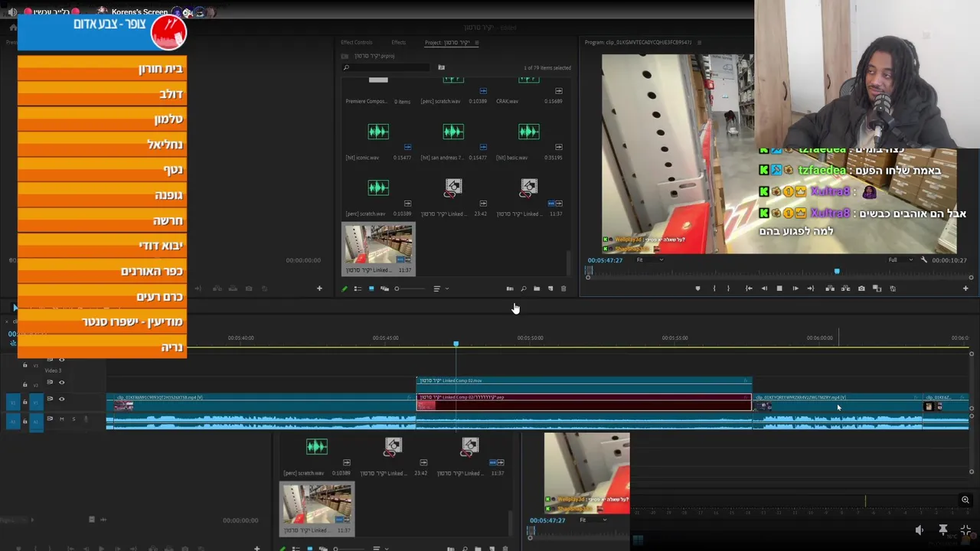Toggle V1 track targeting button
The image size is (980, 551).
pyautogui.click(x=36, y=403)
